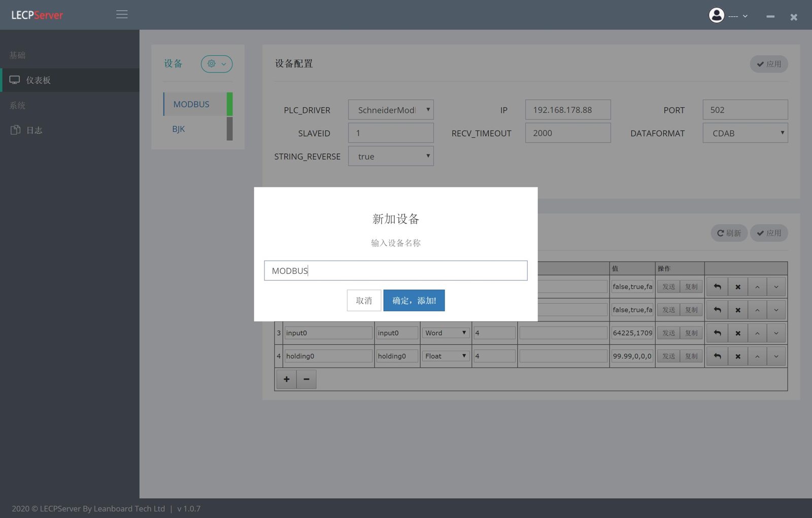Move holding0 row down with chevron
Viewport: 812px width, 518px height.
pos(776,357)
